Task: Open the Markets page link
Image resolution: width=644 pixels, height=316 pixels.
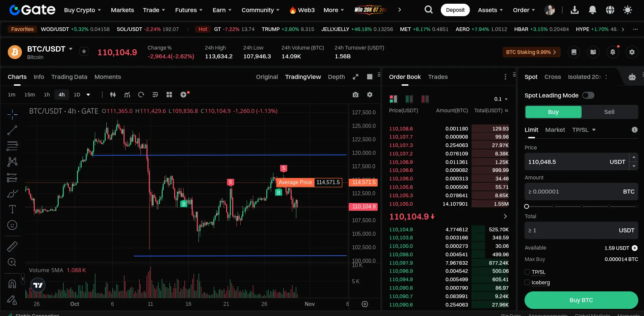Action: tap(123, 10)
